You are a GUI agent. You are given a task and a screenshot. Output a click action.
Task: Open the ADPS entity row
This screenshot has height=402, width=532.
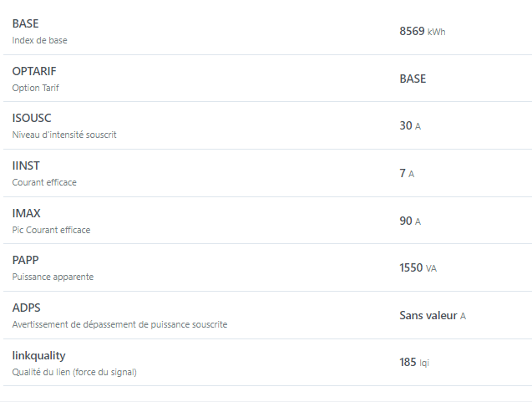click(x=267, y=315)
